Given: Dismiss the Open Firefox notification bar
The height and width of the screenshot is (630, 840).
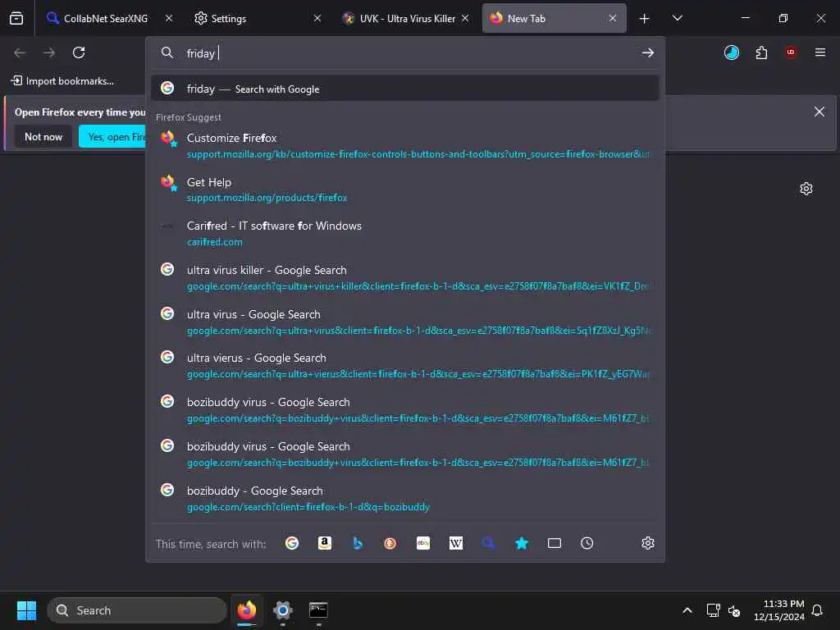Looking at the screenshot, I should point(819,112).
